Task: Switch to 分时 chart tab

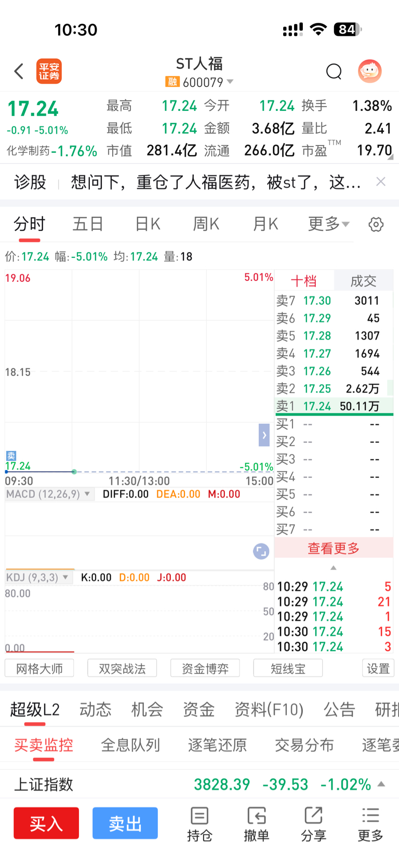Action: point(30,224)
